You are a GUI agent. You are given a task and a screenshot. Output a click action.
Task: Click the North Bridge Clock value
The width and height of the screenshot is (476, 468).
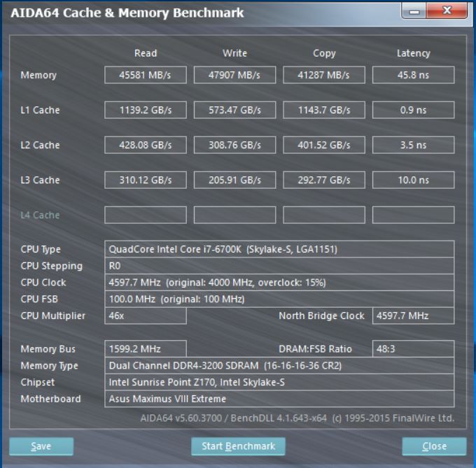412,315
